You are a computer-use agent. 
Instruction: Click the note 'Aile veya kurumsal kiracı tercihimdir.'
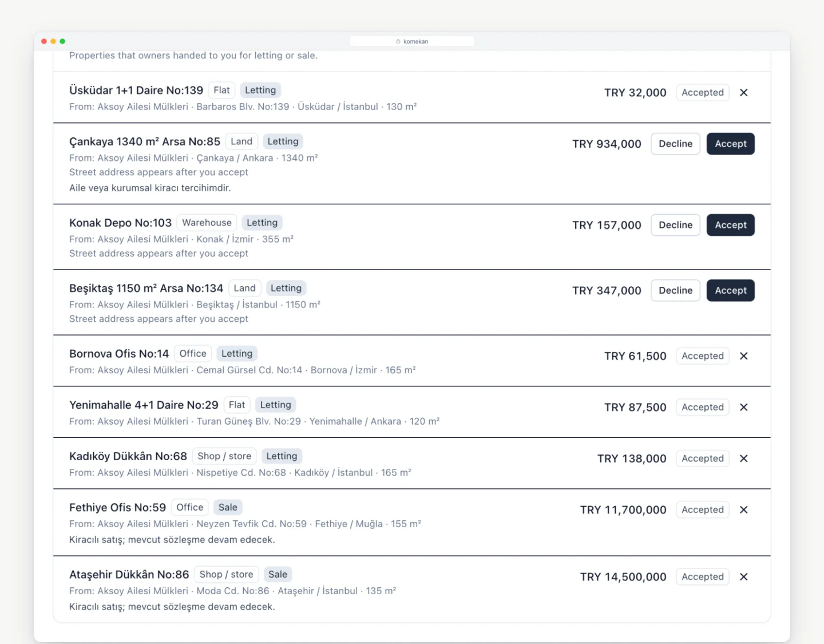click(150, 188)
